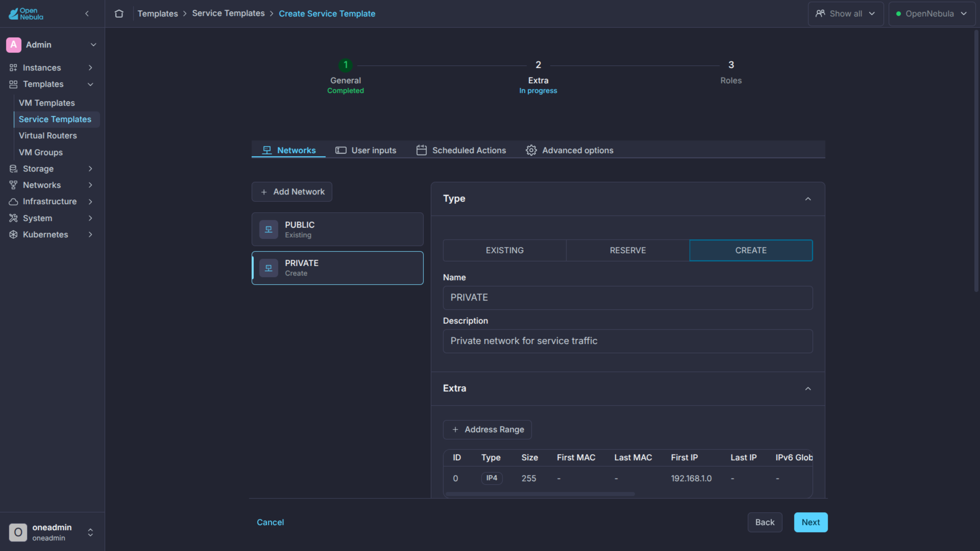The height and width of the screenshot is (551, 980).
Task: Open the OpenNebula zone dropdown
Action: 931,14
